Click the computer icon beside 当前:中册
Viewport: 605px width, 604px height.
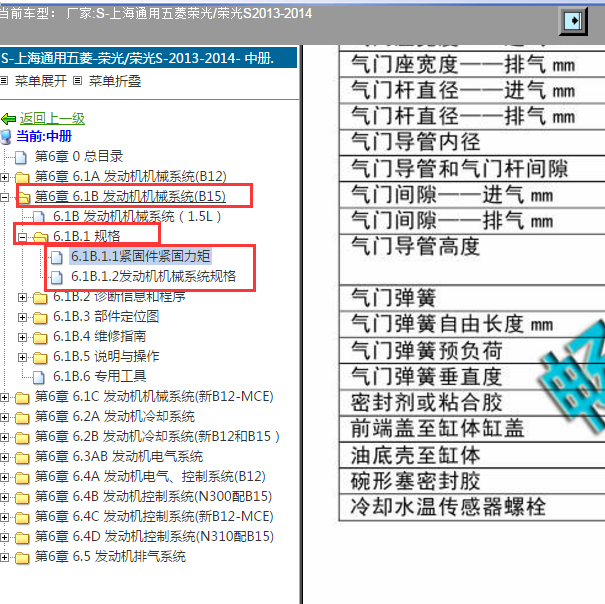pyautogui.click(x=6, y=137)
